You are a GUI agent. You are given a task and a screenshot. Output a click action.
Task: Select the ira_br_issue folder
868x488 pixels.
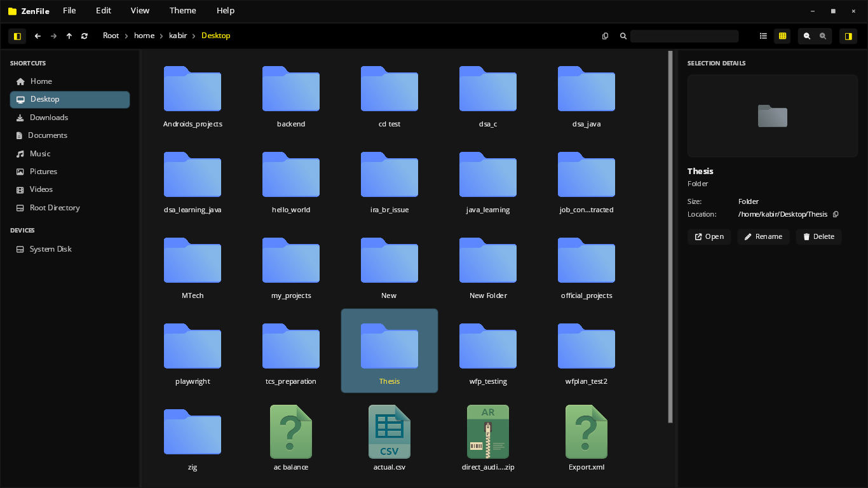click(390, 180)
